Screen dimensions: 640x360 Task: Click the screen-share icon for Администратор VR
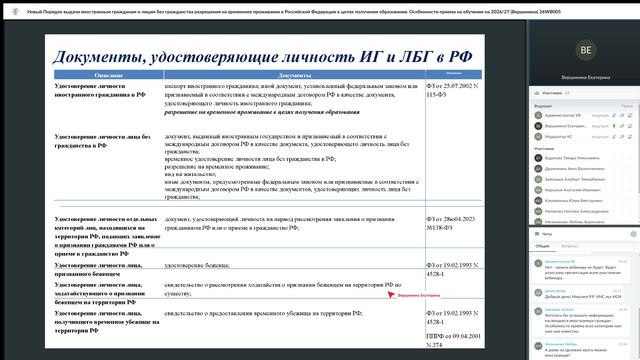click(x=630, y=116)
